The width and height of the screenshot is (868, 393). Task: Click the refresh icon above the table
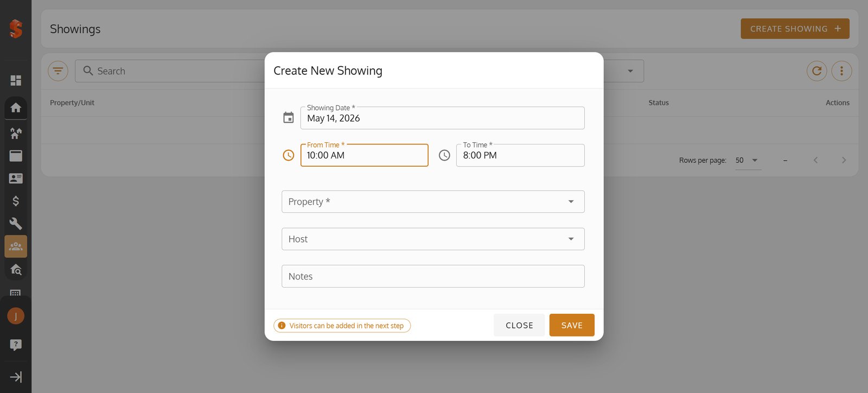tap(816, 71)
